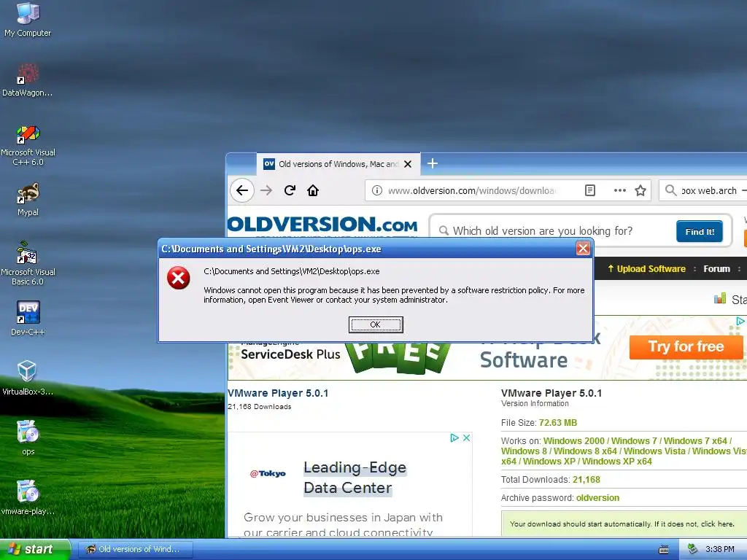Image resolution: width=747 pixels, height=560 pixels.
Task: Select Old versions taskbar button
Action: click(135, 549)
